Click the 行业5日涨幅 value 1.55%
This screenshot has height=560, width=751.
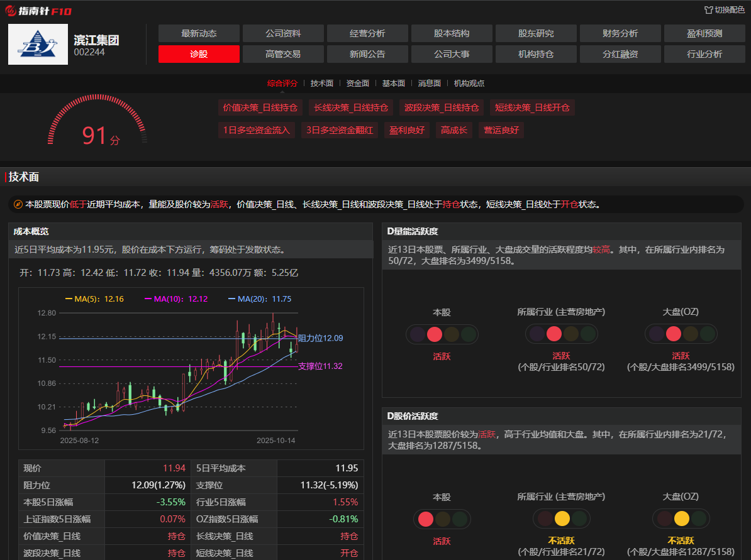tap(345, 502)
